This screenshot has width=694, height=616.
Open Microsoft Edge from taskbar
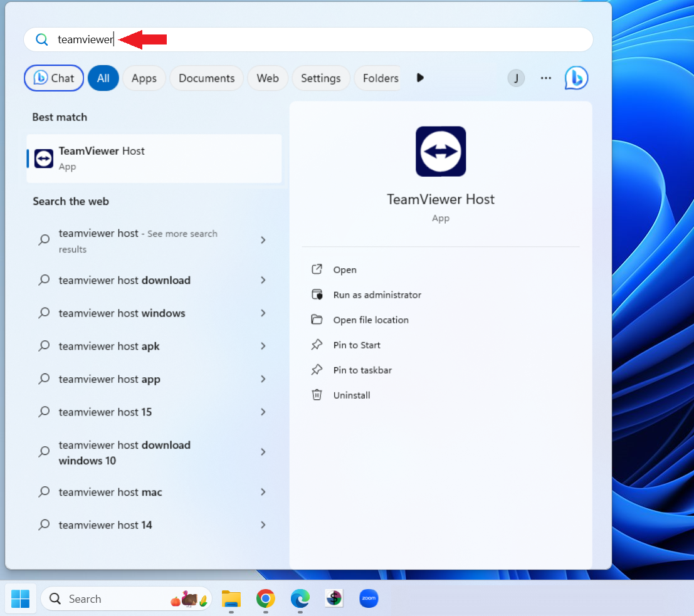tap(300, 598)
